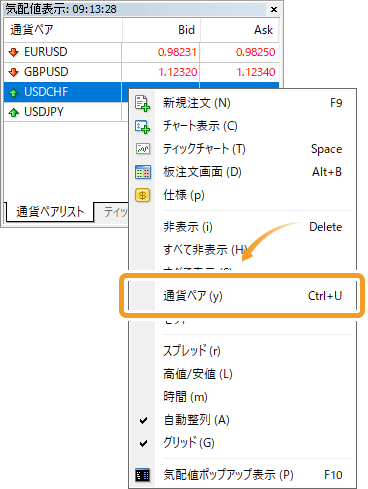Image resolution: width=368 pixels, height=489 pixels.
Task: Open ティックチャート (T) menu entry
Action: [242, 149]
